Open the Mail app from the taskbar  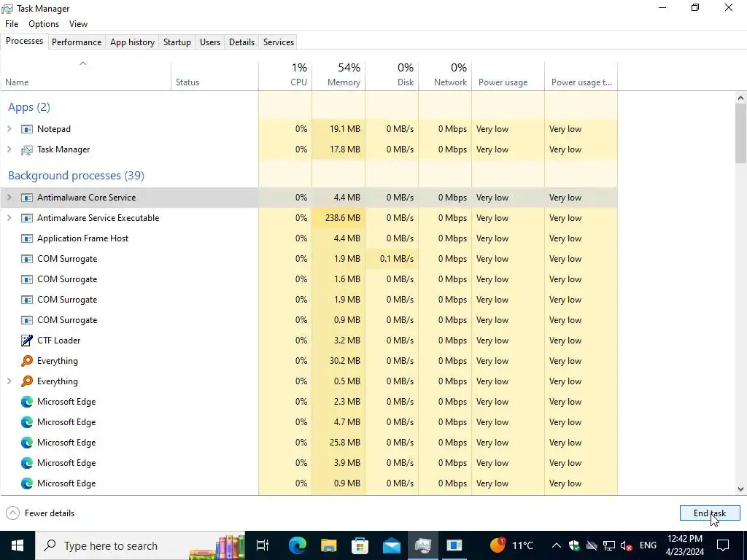[x=391, y=545]
